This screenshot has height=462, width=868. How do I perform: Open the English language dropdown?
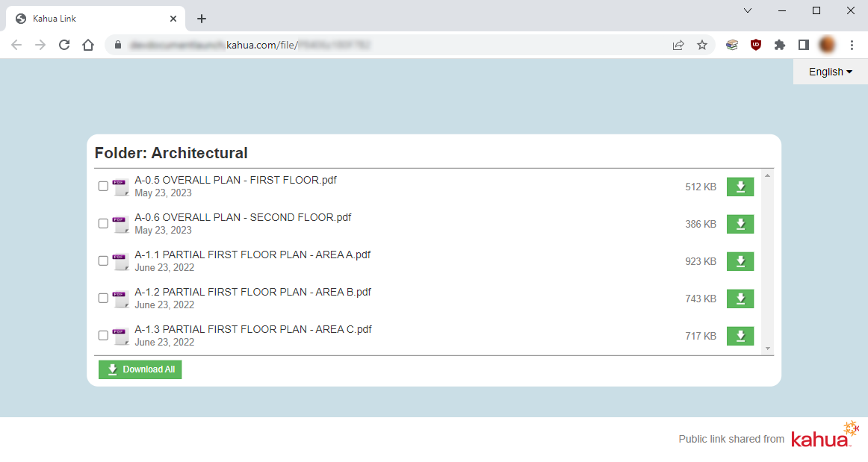[x=830, y=72]
